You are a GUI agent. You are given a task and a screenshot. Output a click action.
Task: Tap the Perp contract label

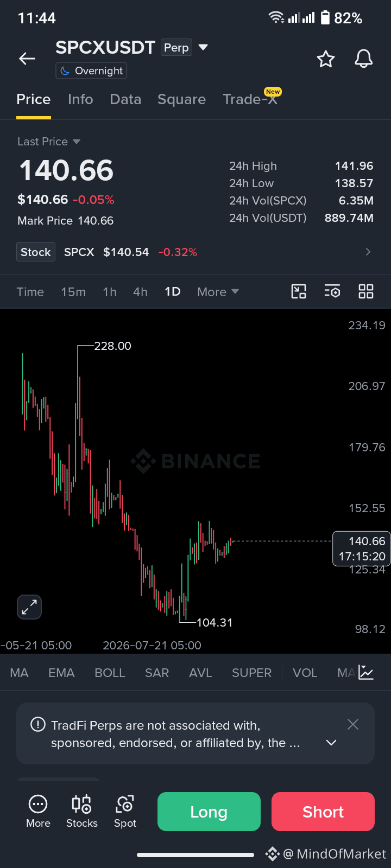(x=176, y=48)
